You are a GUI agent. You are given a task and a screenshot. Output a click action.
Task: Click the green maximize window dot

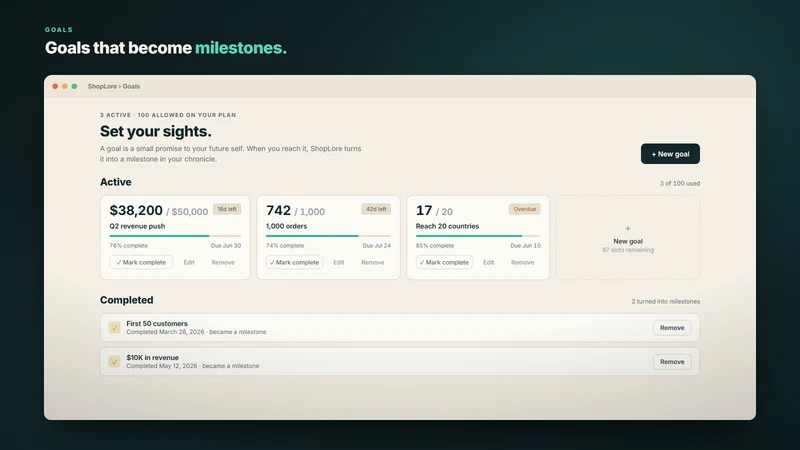click(74, 86)
